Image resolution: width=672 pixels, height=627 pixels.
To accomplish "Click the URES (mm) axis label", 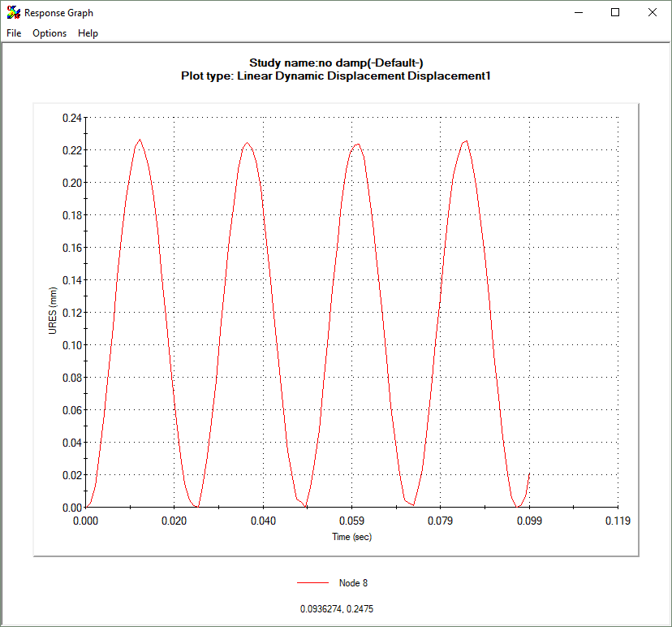I will pyautogui.click(x=52, y=311).
